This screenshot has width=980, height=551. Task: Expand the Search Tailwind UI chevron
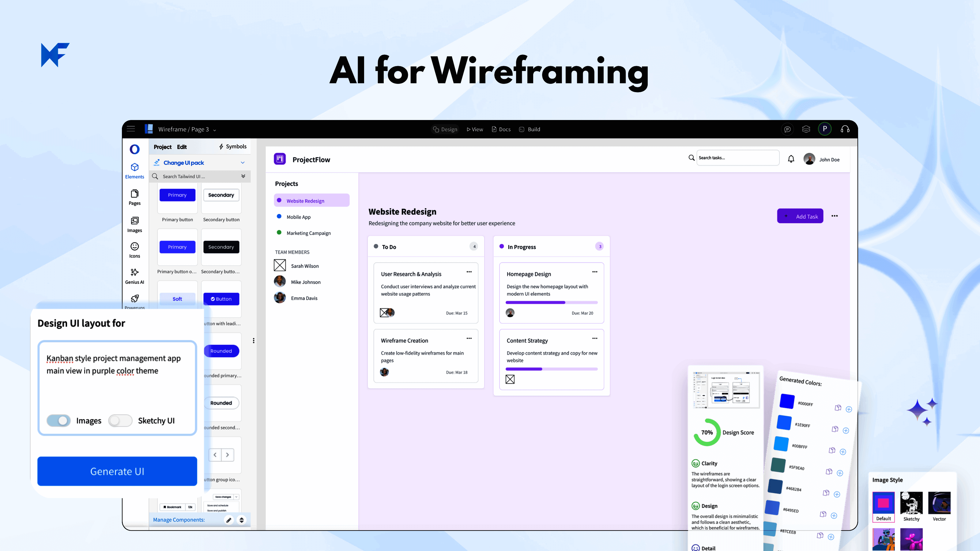243,176
